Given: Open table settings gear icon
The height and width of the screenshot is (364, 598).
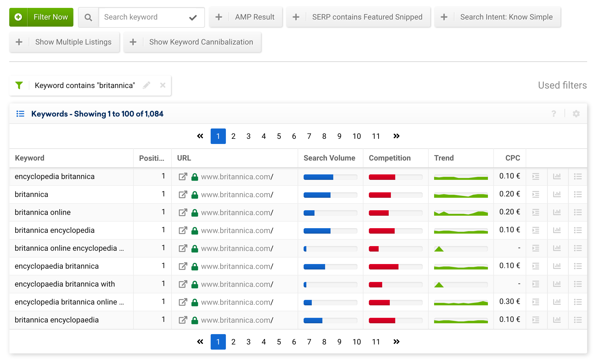Looking at the screenshot, I should click(576, 114).
